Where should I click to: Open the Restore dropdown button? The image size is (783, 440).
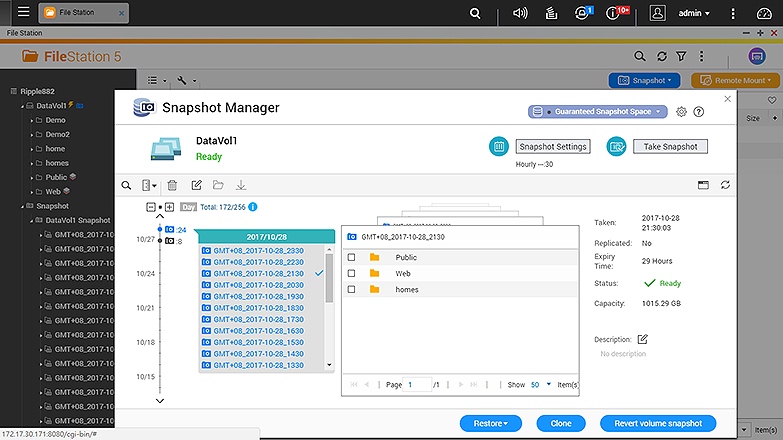click(x=491, y=423)
